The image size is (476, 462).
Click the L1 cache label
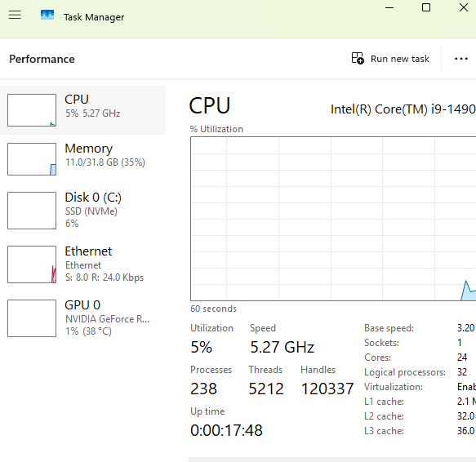[x=384, y=402]
